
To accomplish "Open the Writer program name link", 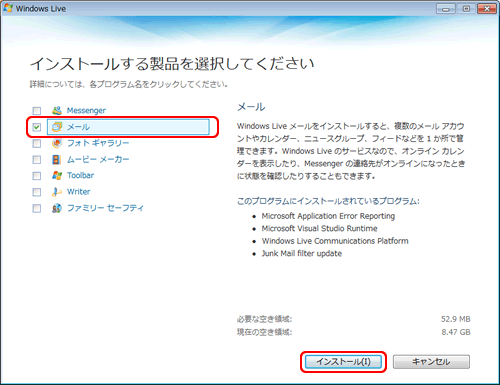I will pos(79,192).
